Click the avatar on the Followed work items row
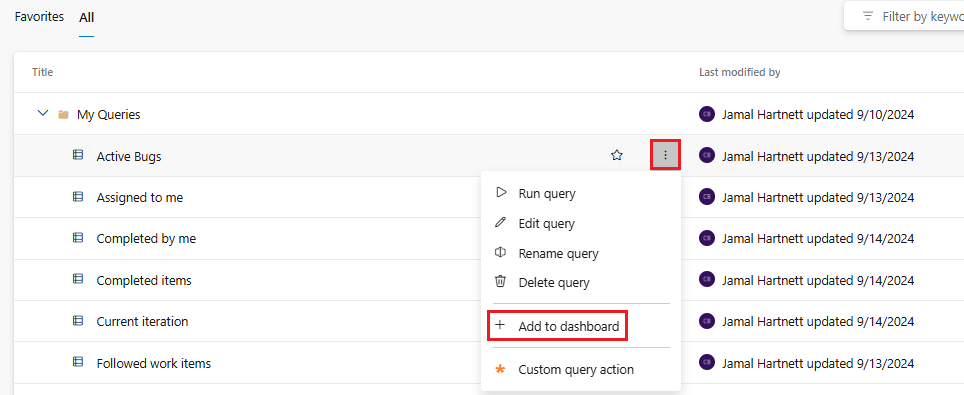Viewport: 964px width, 395px height. point(707,363)
